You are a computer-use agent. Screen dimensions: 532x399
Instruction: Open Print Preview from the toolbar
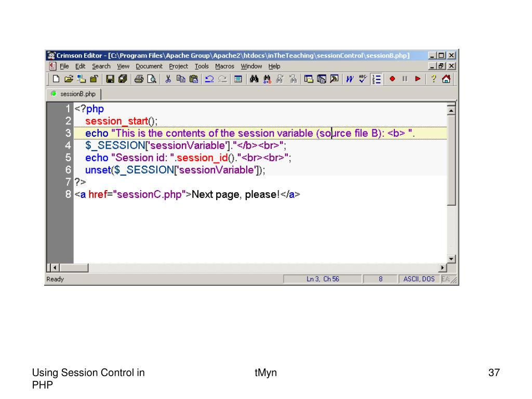pyautogui.click(x=151, y=79)
